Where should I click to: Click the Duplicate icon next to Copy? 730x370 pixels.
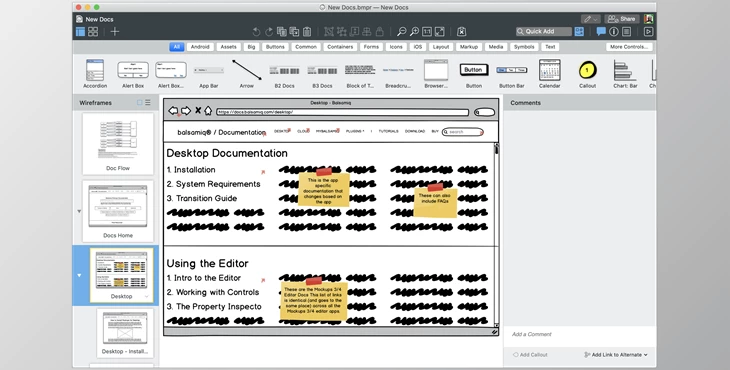point(294,32)
